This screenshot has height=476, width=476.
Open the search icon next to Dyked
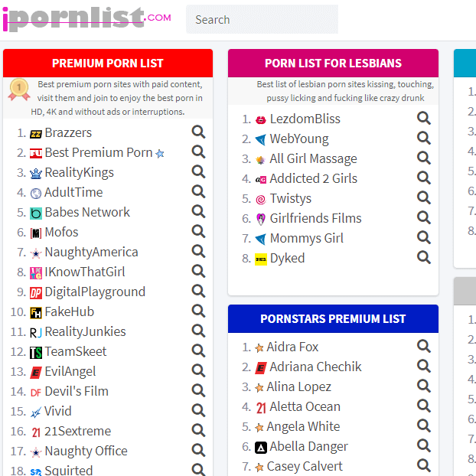(424, 257)
